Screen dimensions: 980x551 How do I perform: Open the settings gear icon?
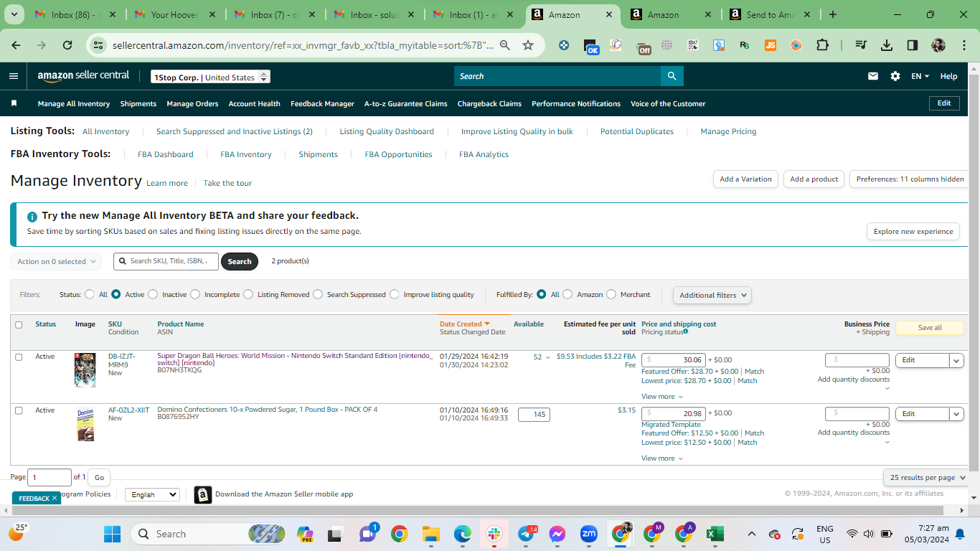pyautogui.click(x=895, y=76)
